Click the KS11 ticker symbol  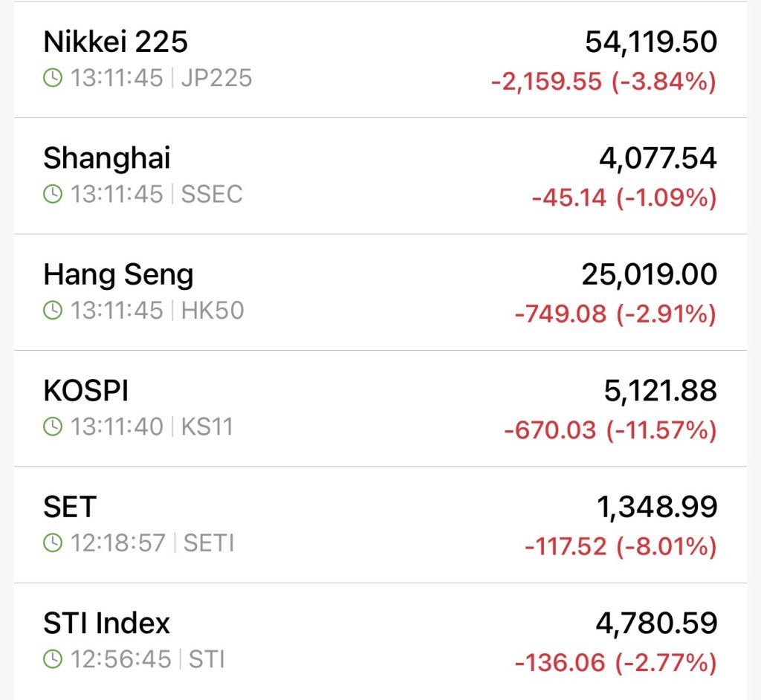207,427
